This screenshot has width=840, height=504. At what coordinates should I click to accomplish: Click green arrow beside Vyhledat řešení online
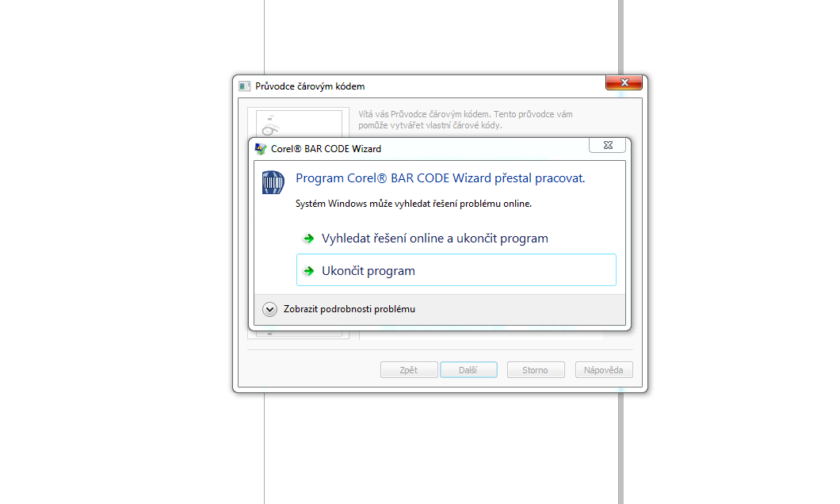point(308,239)
